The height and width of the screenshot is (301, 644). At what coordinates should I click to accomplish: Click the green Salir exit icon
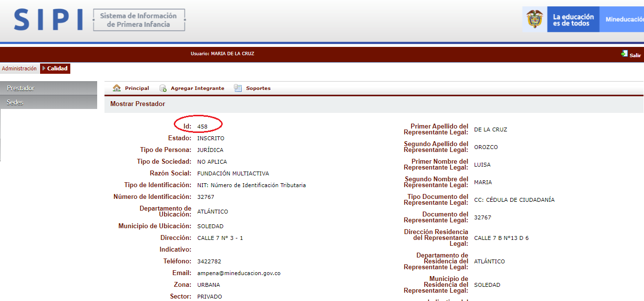(x=624, y=54)
